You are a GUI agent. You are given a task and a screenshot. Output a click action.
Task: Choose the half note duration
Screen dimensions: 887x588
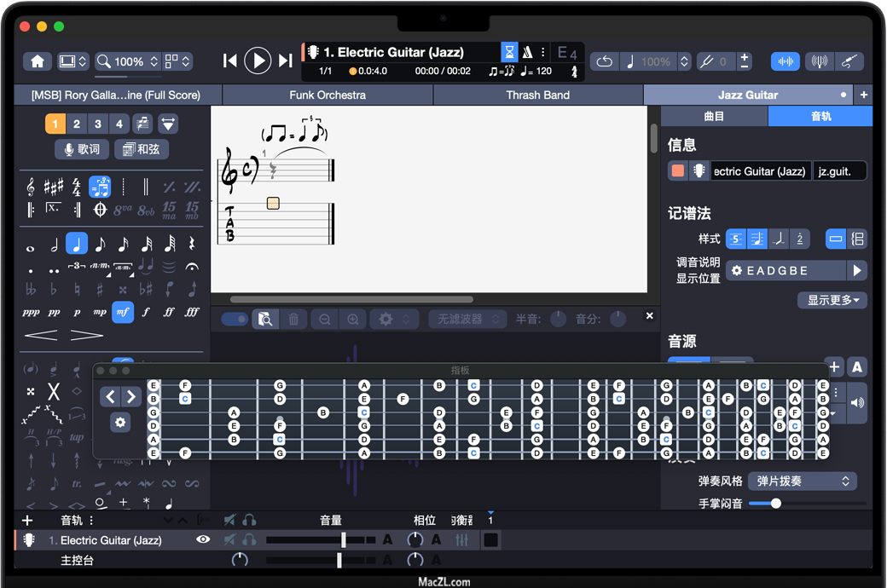point(54,245)
